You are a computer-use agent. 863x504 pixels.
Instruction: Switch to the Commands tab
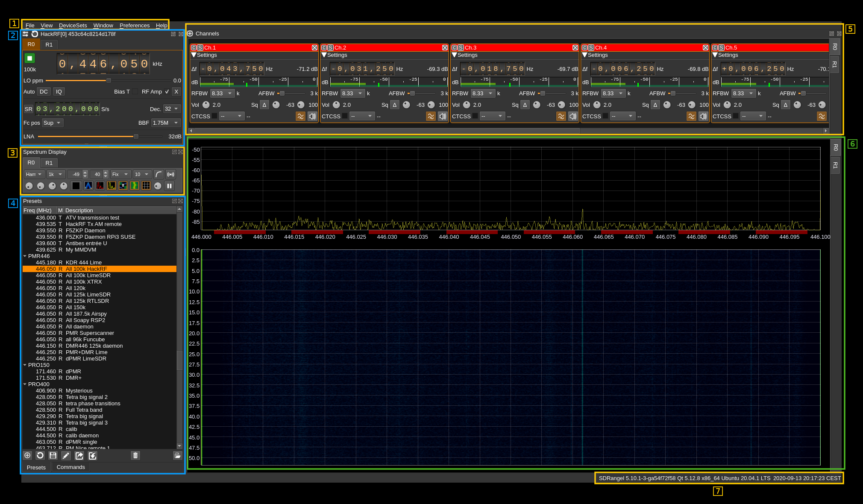[70, 467]
